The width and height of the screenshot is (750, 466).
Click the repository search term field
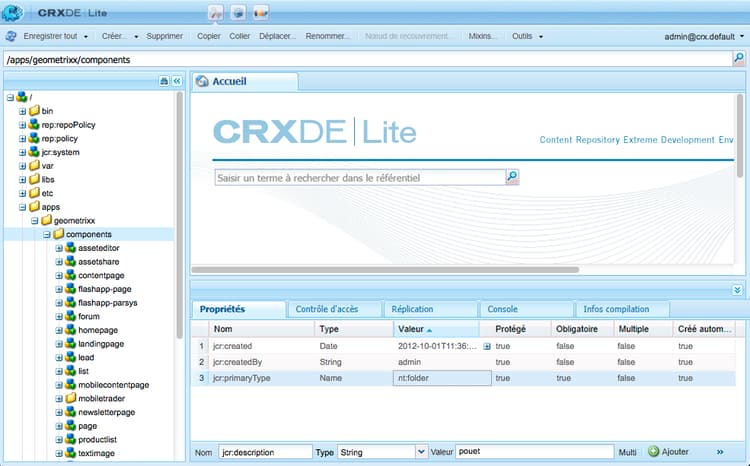(x=360, y=178)
